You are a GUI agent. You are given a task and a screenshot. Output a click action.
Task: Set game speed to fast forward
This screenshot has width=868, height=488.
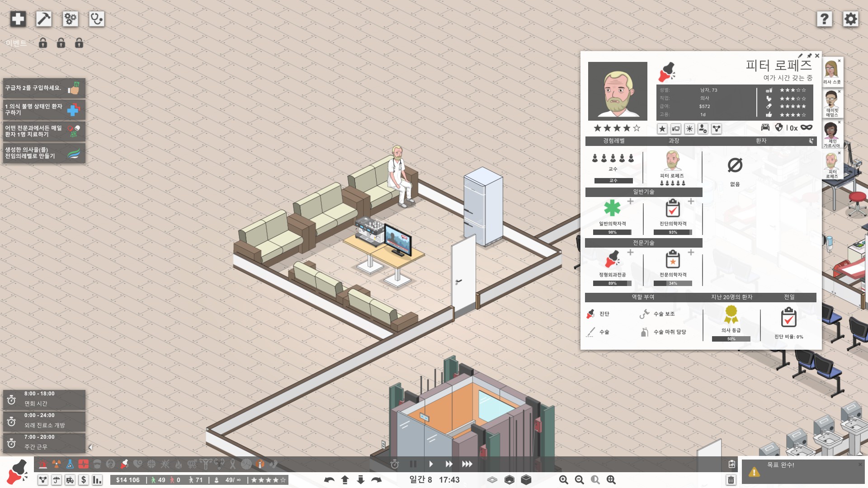[x=449, y=464]
